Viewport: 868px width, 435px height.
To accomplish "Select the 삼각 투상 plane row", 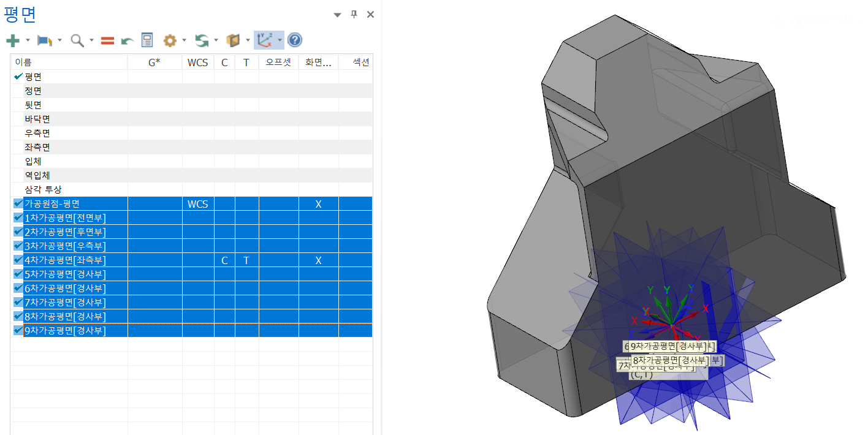I will [x=191, y=189].
